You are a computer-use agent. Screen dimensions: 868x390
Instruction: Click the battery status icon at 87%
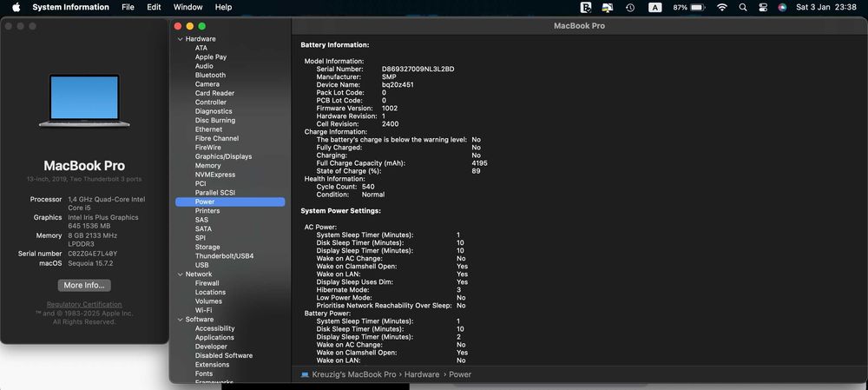click(697, 7)
